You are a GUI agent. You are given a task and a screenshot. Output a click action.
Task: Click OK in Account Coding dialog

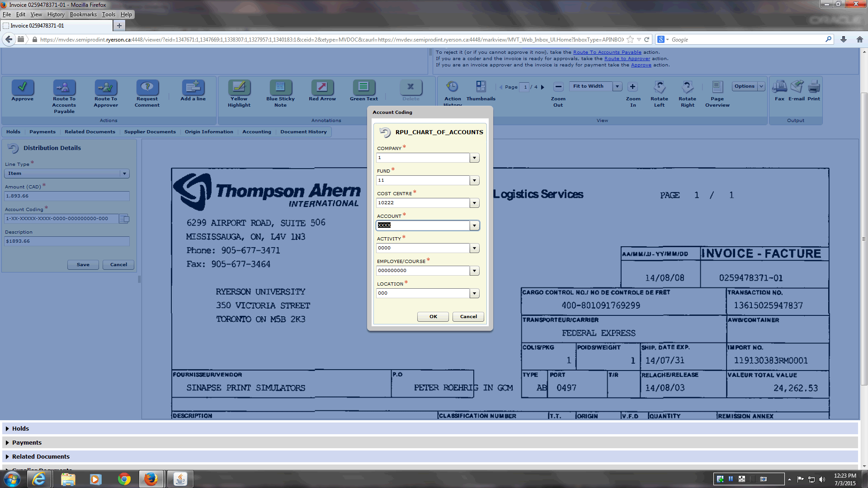[433, 316]
